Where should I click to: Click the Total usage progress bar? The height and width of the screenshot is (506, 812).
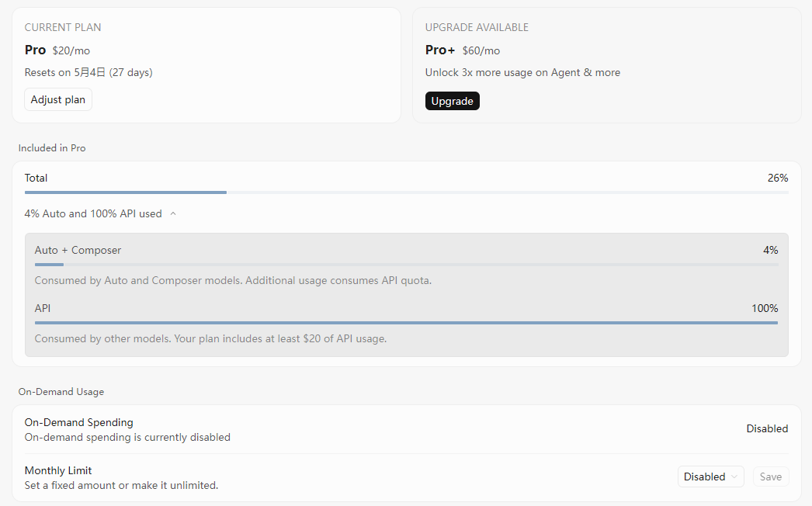(x=406, y=192)
